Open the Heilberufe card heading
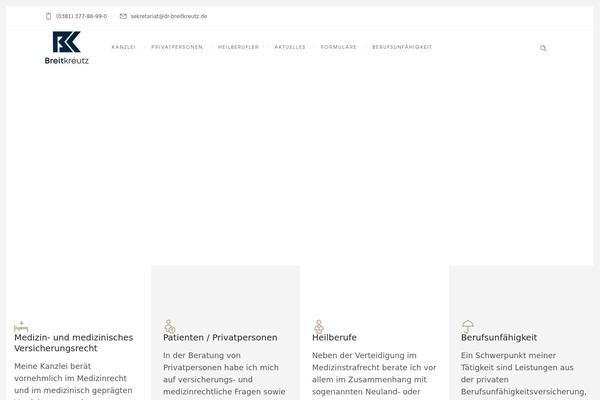600x400 pixels. click(x=334, y=338)
